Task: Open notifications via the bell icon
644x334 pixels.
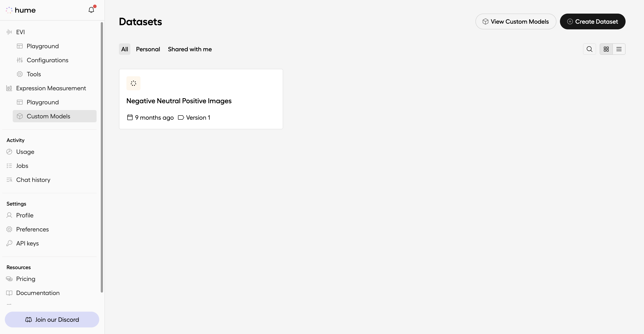Action: (x=91, y=10)
